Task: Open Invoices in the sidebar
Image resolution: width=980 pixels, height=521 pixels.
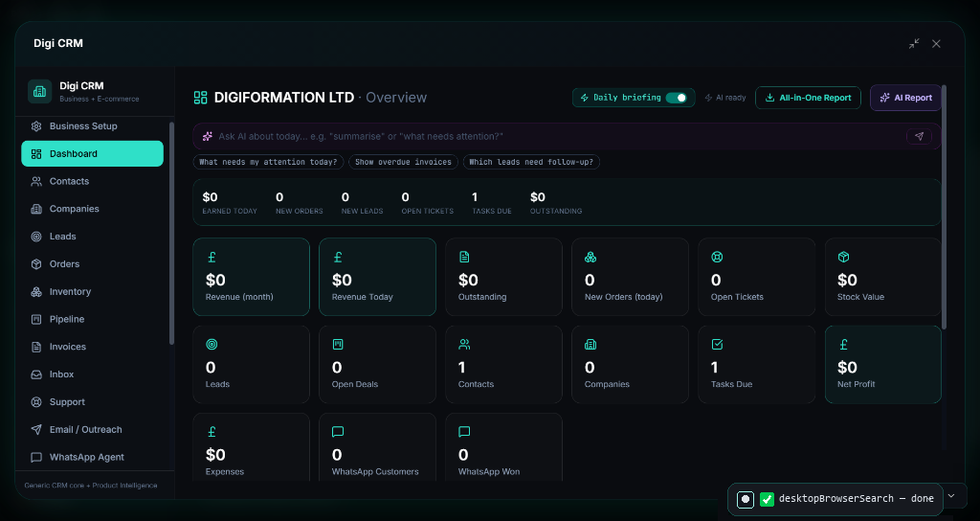Action: tap(93, 347)
